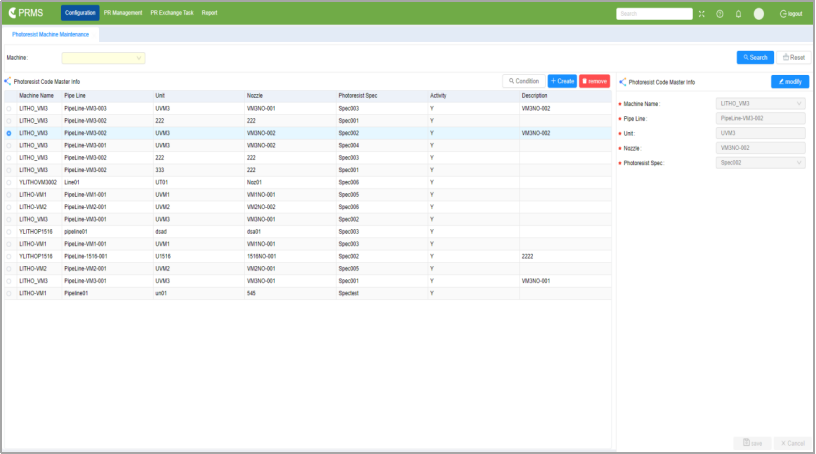Open the Machine filter dropdown

pyautogui.click(x=103, y=58)
